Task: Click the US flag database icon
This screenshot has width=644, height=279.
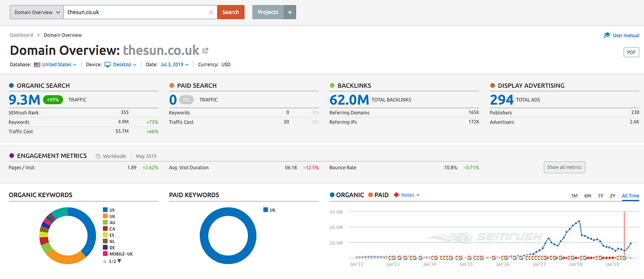Action: pos(37,65)
